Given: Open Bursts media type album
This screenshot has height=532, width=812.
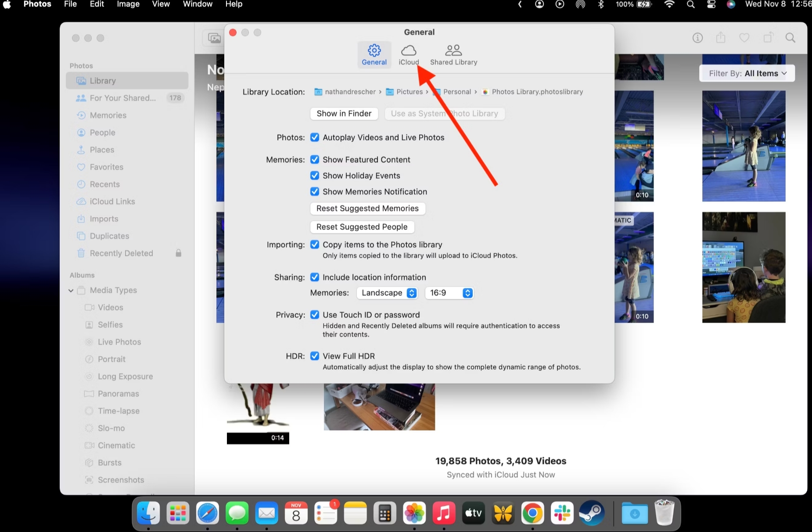Looking at the screenshot, I should pos(127,463).
